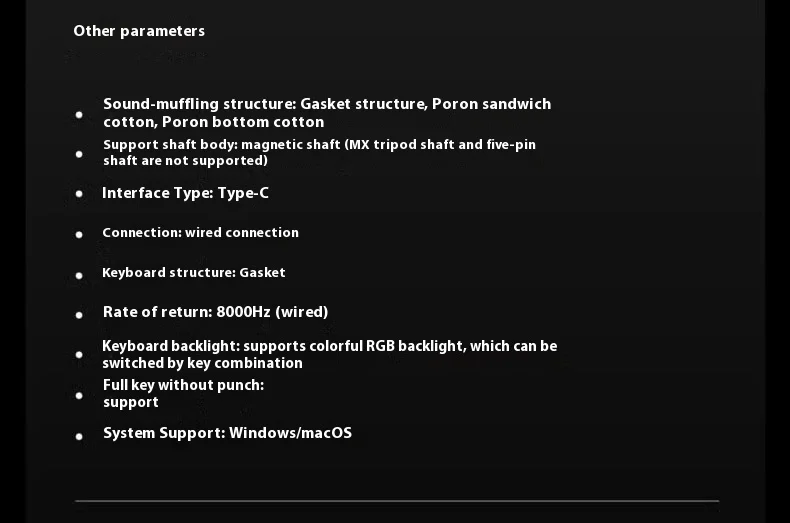Select the Sound-muffling structure text line
This screenshot has height=523, width=790.
coord(326,113)
